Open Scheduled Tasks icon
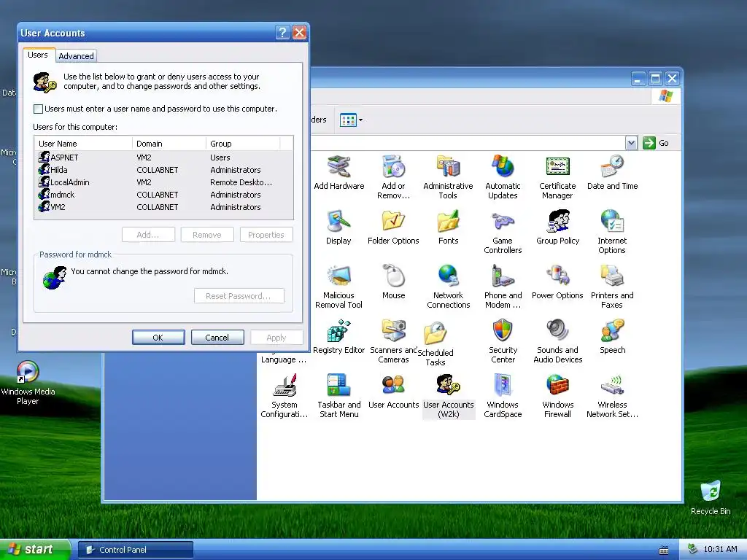 [436, 344]
